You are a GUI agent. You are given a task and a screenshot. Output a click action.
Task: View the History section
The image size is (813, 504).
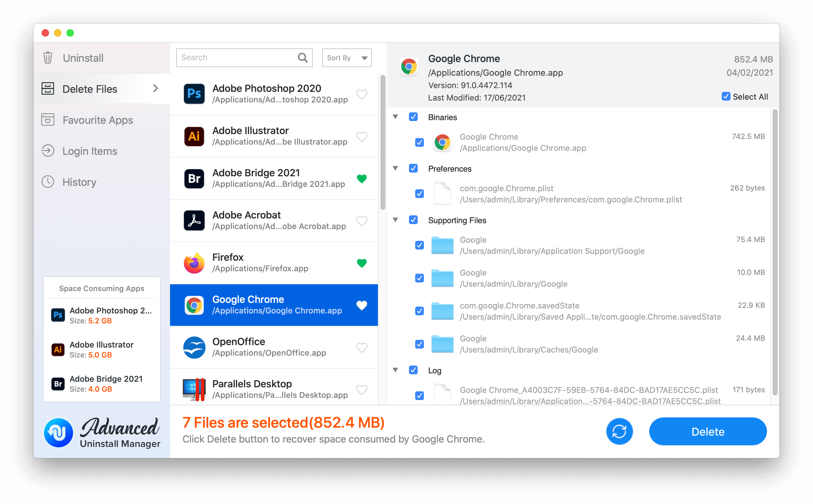pyautogui.click(x=102, y=182)
